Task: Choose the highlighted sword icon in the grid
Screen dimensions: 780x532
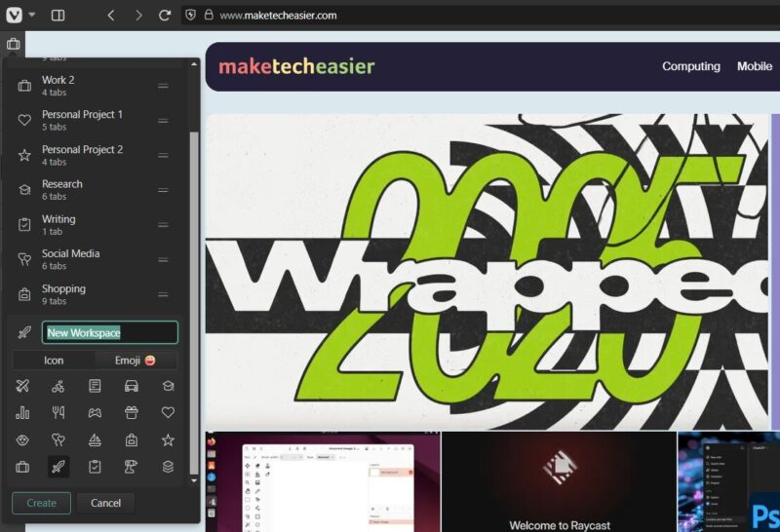Action: click(58, 467)
